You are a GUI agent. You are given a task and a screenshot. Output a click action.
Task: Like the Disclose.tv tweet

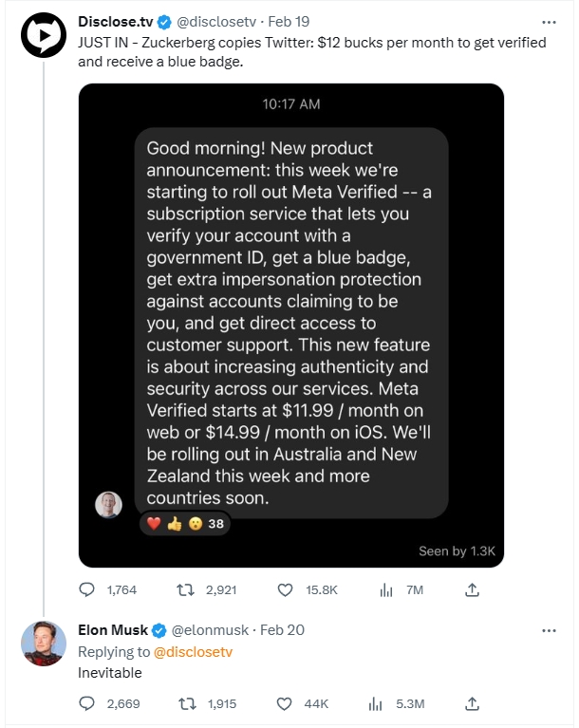(285, 589)
